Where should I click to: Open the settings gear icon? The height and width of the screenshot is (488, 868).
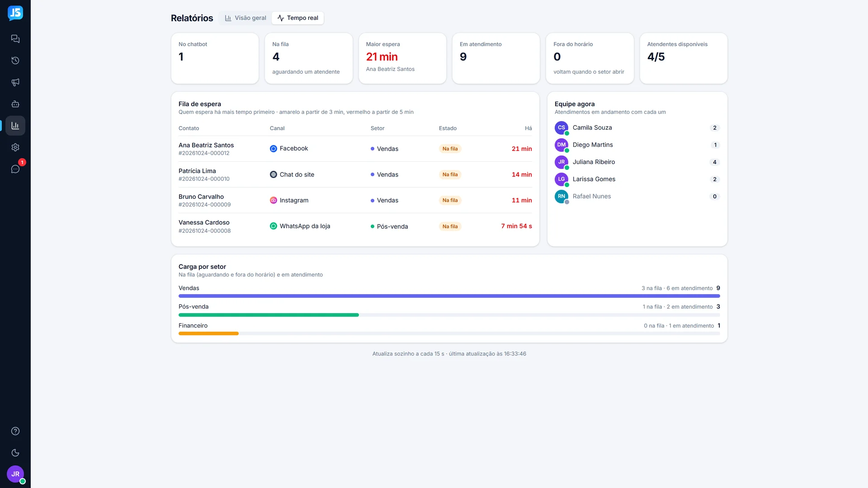click(15, 147)
